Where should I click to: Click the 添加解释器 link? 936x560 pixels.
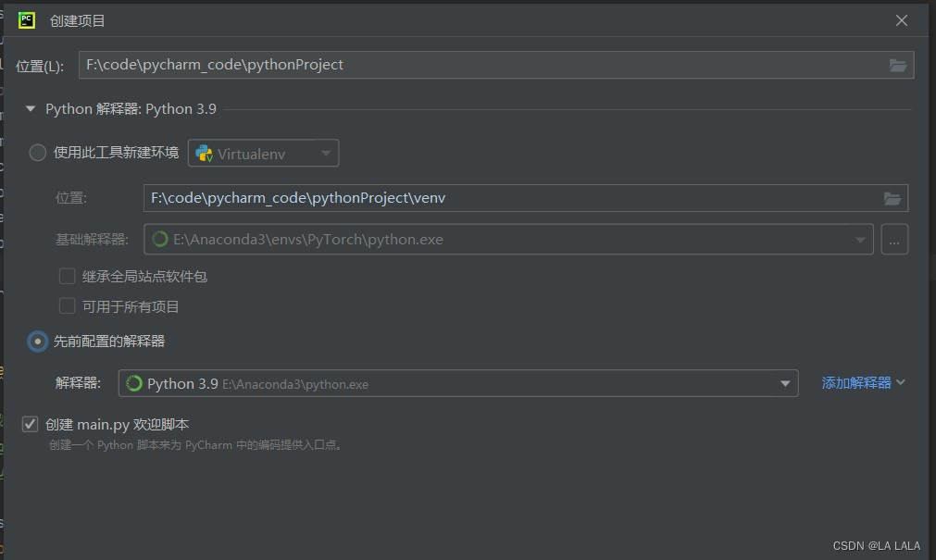856,382
